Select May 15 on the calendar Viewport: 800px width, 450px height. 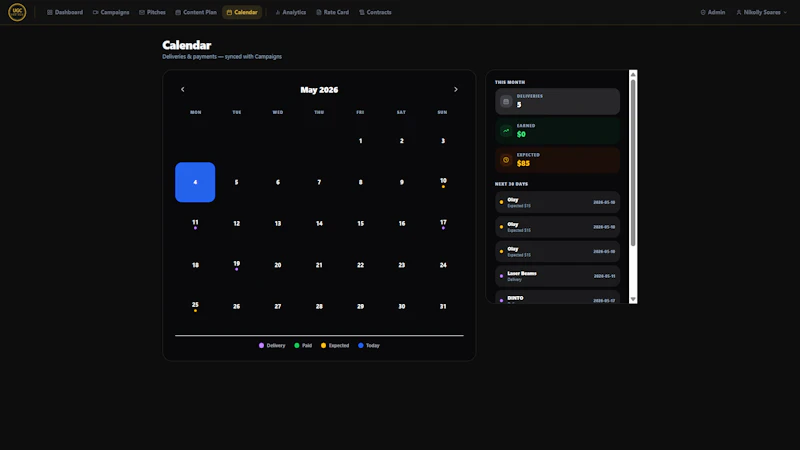pyautogui.click(x=360, y=223)
